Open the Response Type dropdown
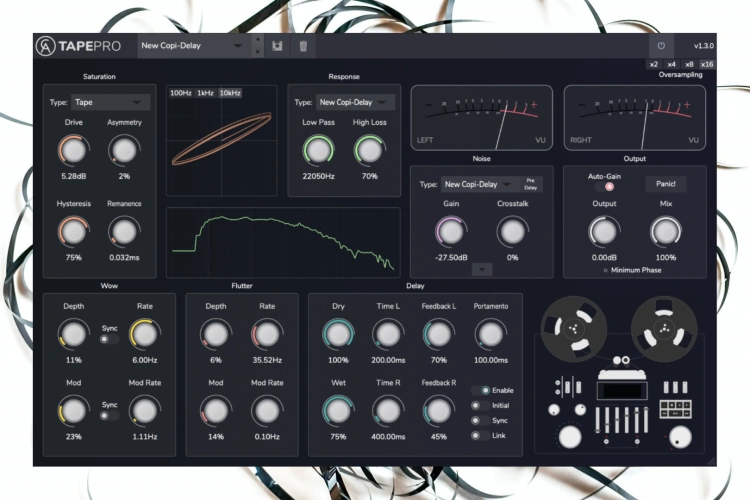Image resolution: width=750 pixels, height=500 pixels. (355, 102)
